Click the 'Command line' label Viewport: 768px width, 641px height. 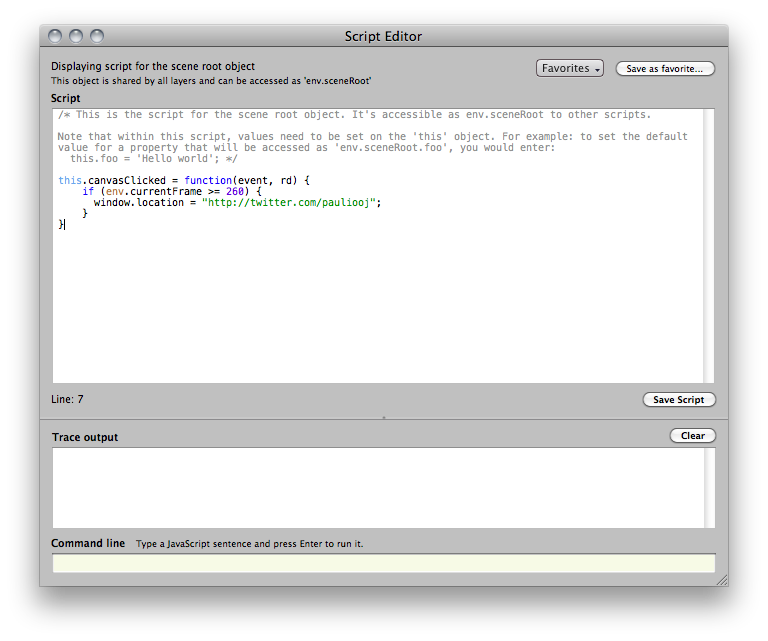[x=88, y=544]
